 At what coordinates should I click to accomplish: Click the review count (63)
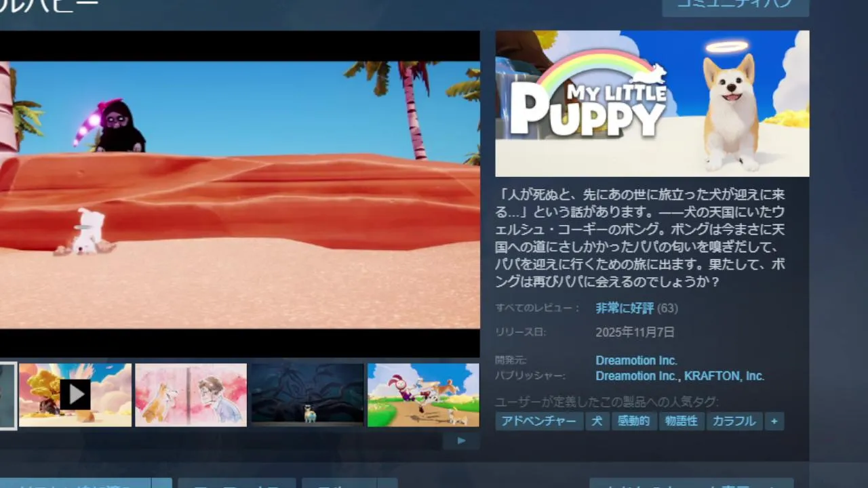pos(667,308)
